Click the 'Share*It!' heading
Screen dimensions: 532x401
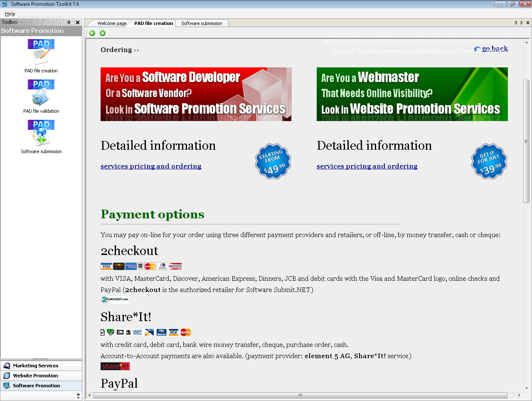pyautogui.click(x=126, y=317)
